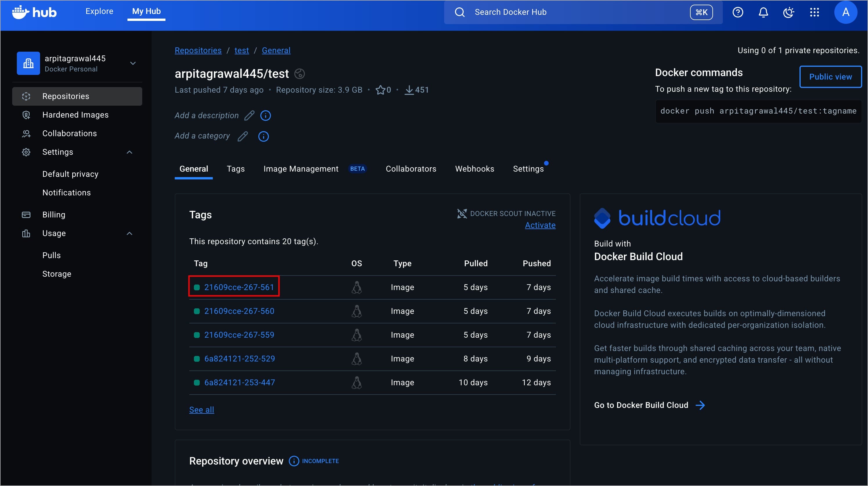Click the help question mark icon

click(738, 12)
